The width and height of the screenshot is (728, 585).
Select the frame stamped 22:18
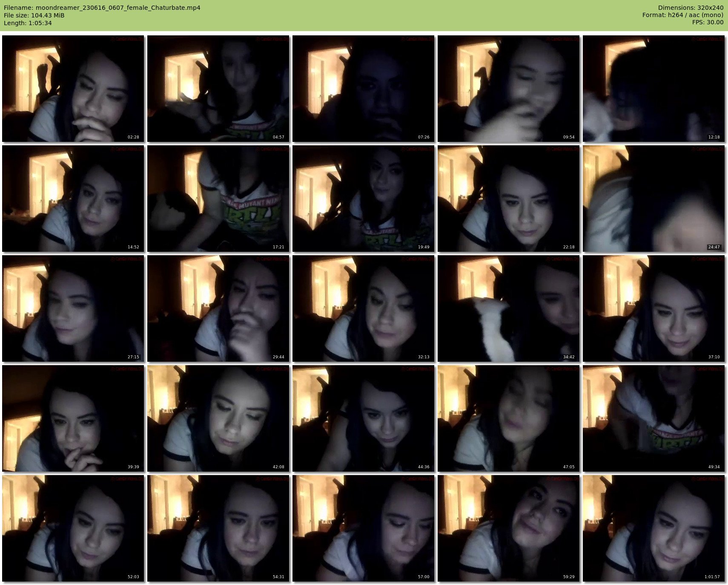point(509,199)
